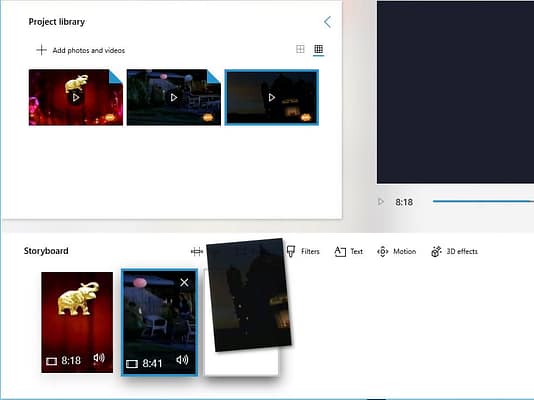534x400 pixels.
Task: Click the Project library heading
Action: coord(57,22)
